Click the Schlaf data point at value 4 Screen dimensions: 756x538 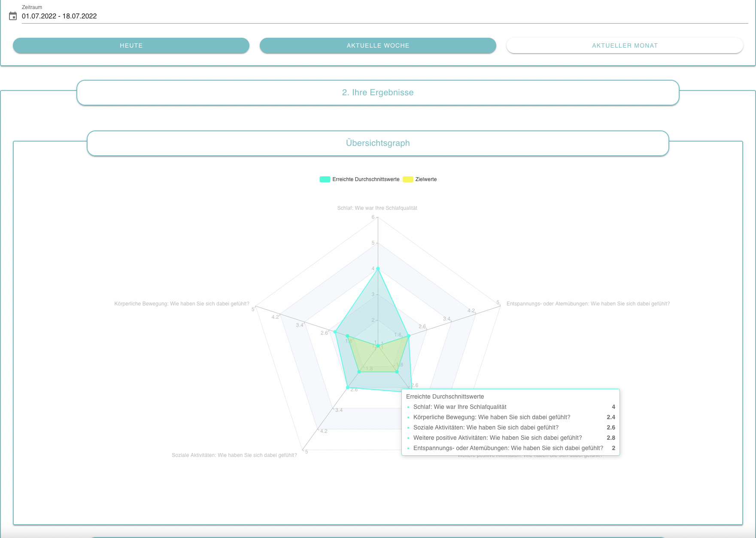point(378,269)
